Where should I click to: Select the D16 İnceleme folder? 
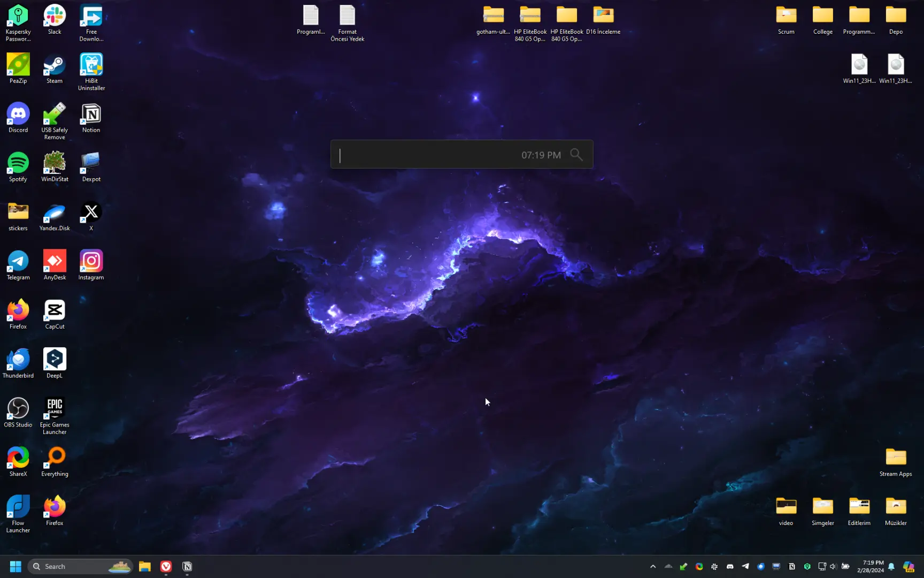tap(603, 20)
